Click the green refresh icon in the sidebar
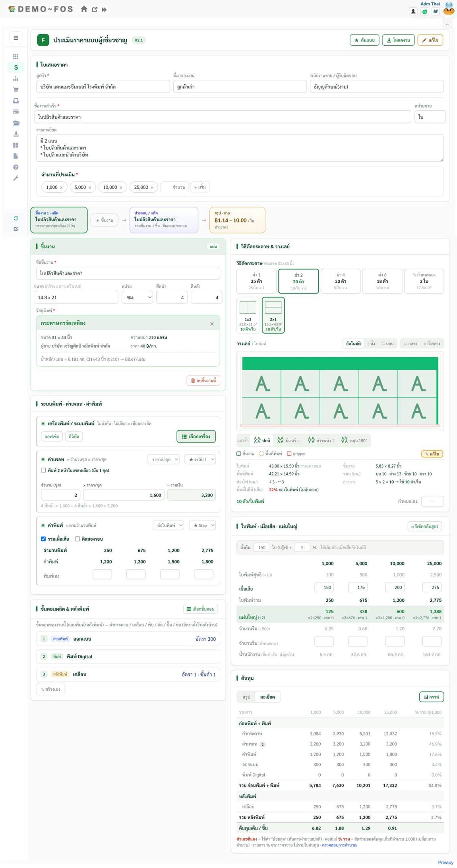 (16, 218)
